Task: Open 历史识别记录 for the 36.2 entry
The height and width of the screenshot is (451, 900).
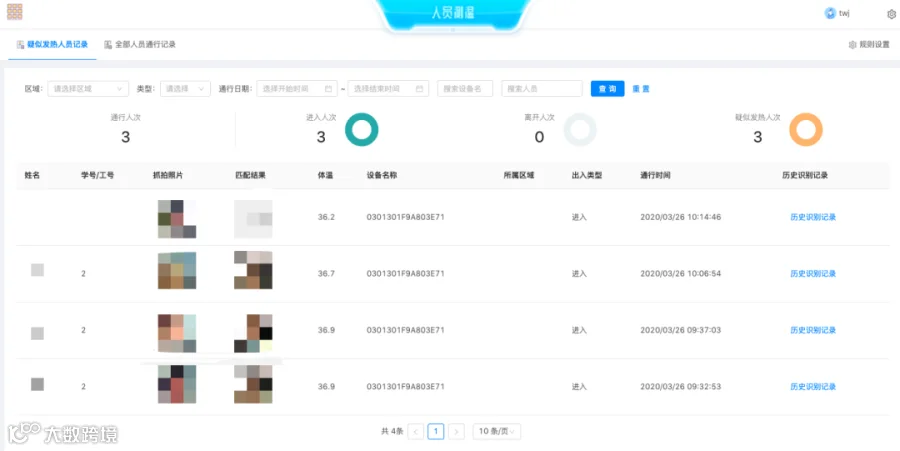Action: (813, 217)
